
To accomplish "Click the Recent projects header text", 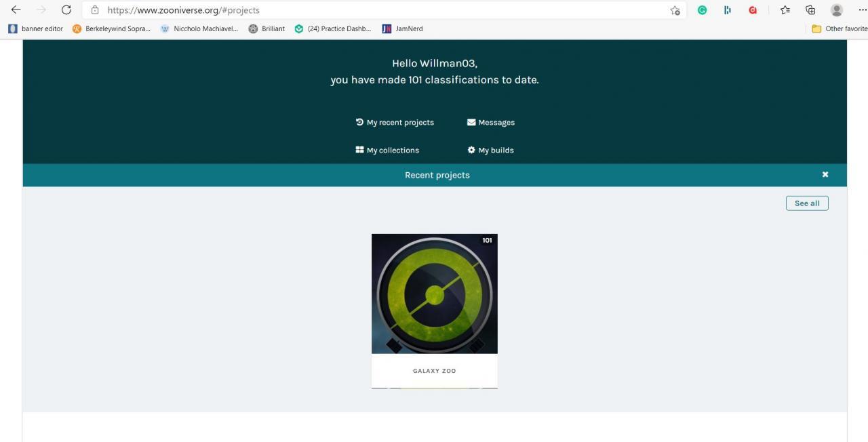I will [x=437, y=175].
